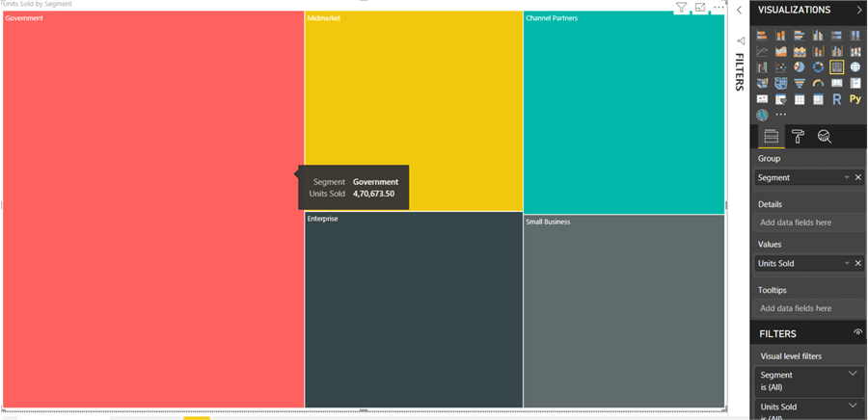868x420 pixels.
Task: Collapse the VISUALIZATIONS pane with right chevron
Action: coord(859,10)
